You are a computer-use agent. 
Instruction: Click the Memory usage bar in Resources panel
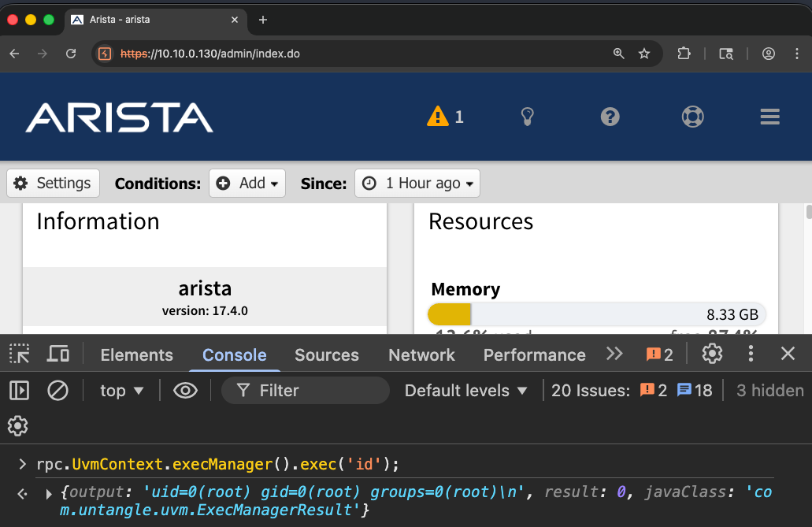tap(596, 314)
